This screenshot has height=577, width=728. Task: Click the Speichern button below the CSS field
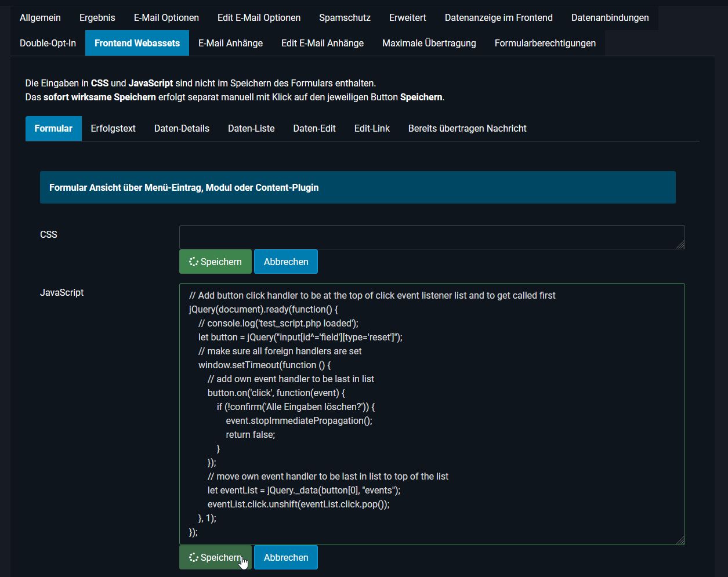(215, 262)
